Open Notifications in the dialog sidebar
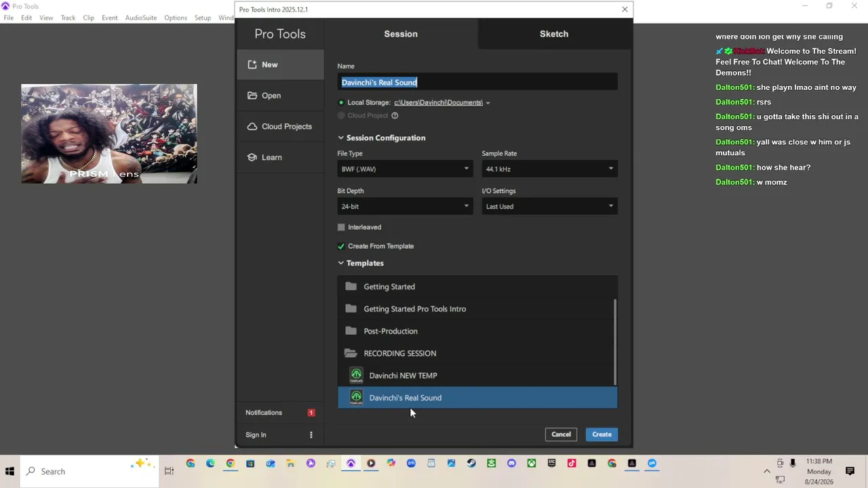Screen dimensions: 868x488 coord(264,413)
